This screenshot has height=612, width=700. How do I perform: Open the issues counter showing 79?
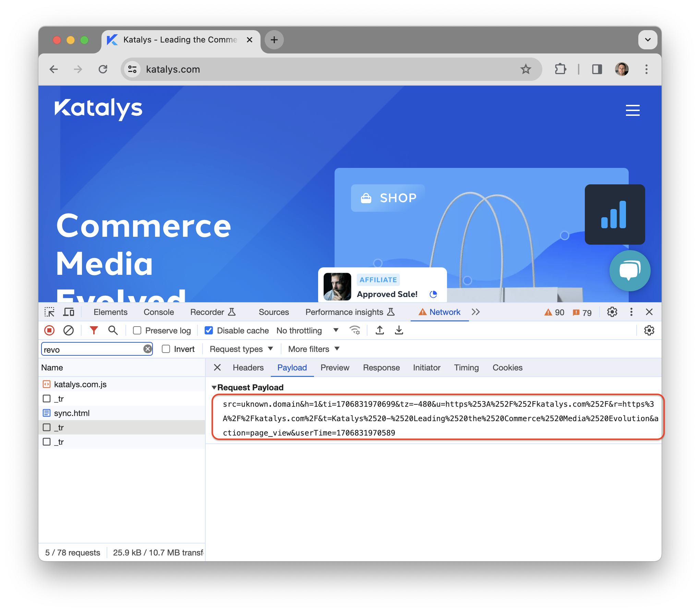pyautogui.click(x=582, y=312)
